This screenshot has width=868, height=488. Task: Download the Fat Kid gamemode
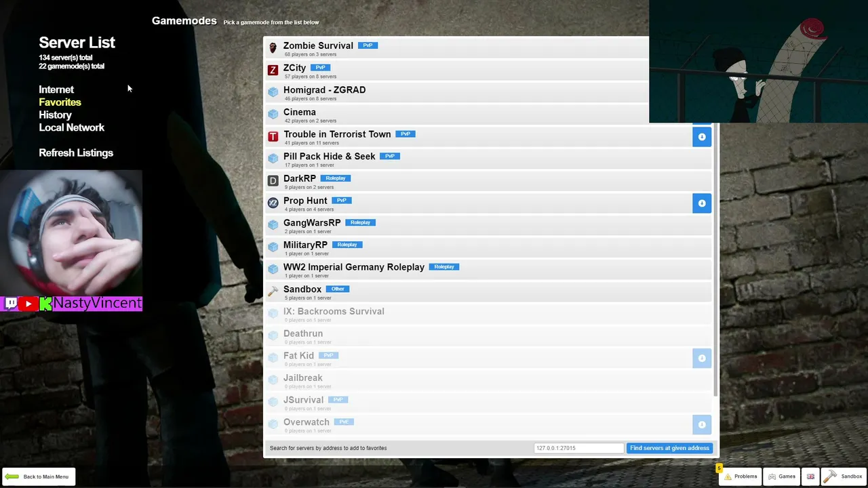click(x=702, y=358)
